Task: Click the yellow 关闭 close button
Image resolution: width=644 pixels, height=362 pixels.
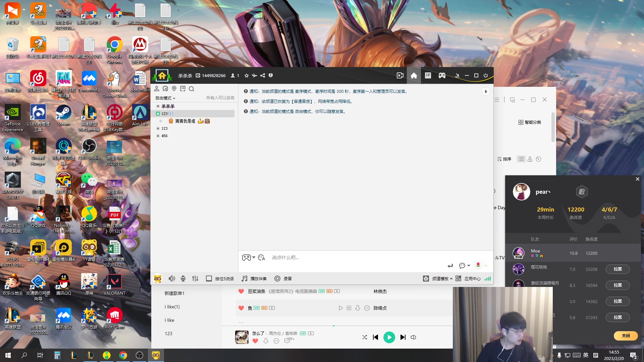Action: pyautogui.click(x=626, y=336)
